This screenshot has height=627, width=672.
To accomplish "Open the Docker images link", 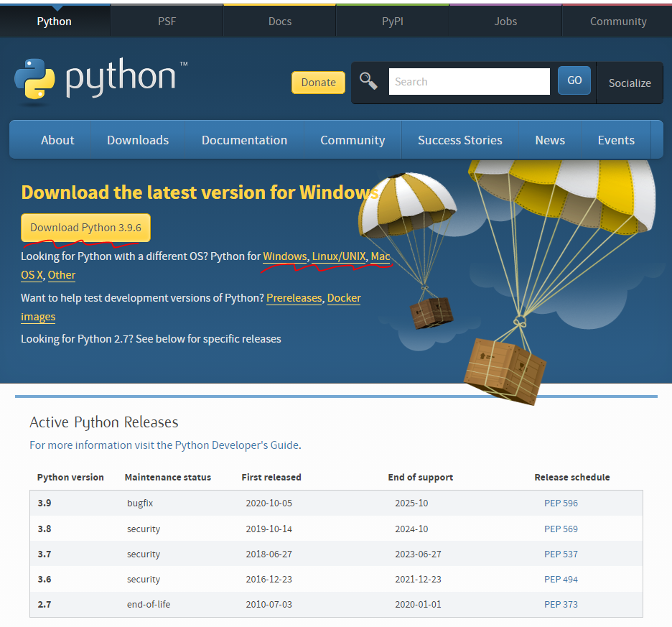I will 344,298.
